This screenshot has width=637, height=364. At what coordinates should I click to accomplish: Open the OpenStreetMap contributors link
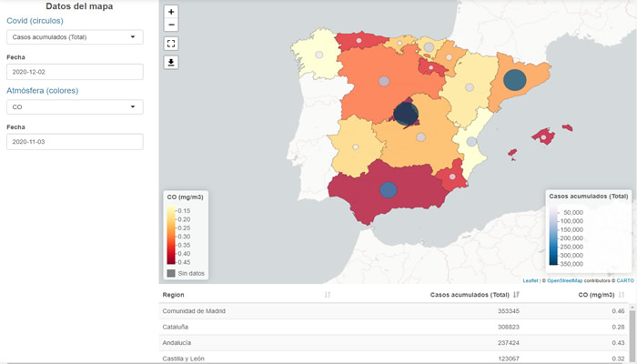(566, 281)
